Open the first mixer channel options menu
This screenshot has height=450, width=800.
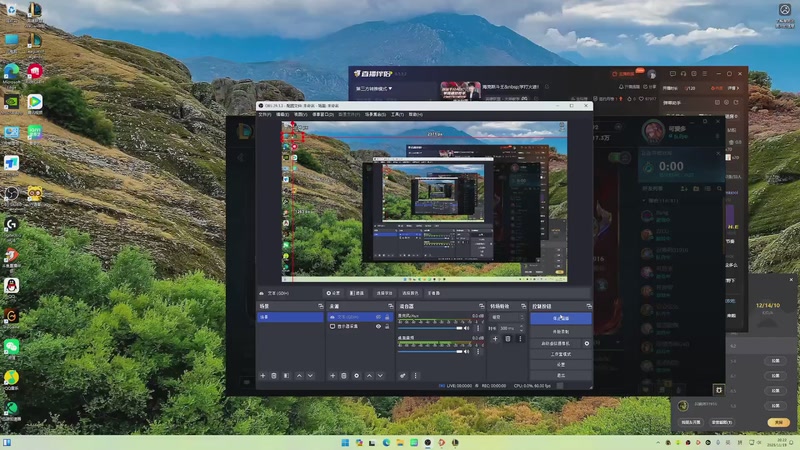(x=480, y=327)
